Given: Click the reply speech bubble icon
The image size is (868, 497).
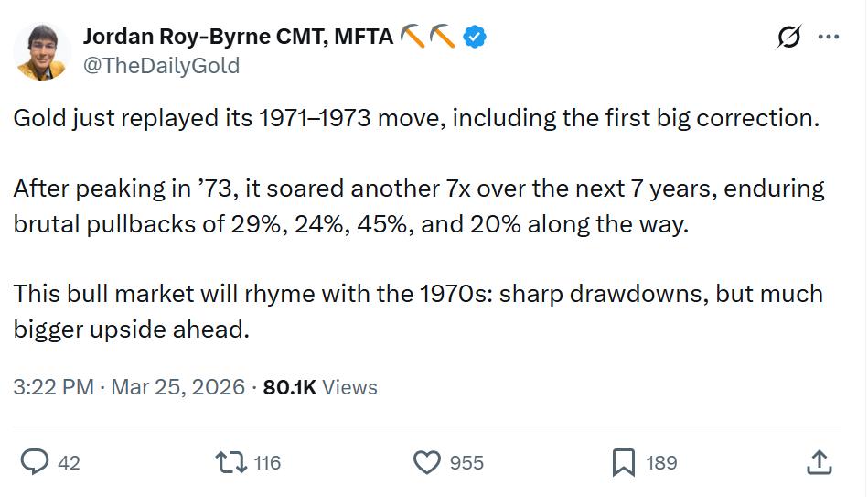Looking at the screenshot, I should 34,463.
